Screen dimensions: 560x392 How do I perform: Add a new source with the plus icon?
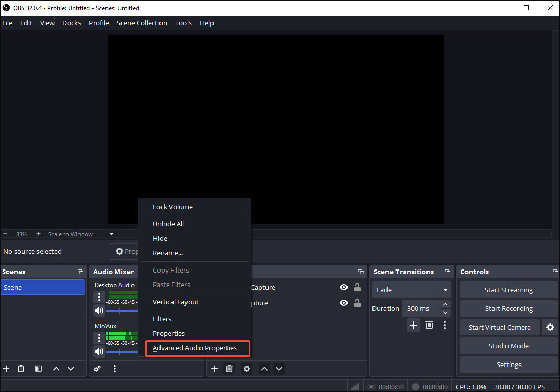coord(215,368)
